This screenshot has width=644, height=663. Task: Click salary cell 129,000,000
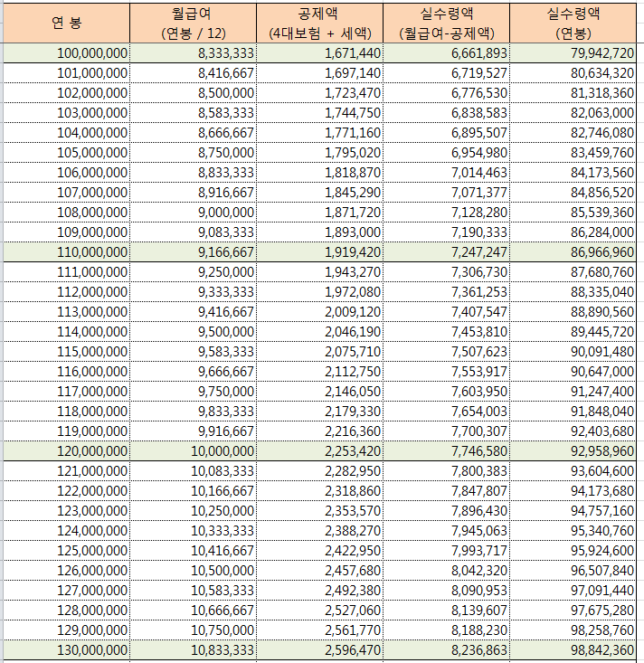(66, 630)
